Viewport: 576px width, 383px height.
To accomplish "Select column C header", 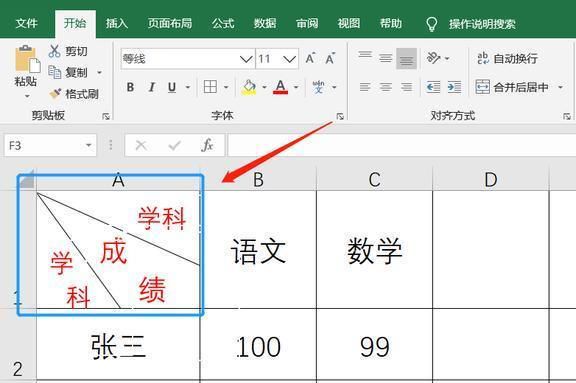I will (x=374, y=180).
